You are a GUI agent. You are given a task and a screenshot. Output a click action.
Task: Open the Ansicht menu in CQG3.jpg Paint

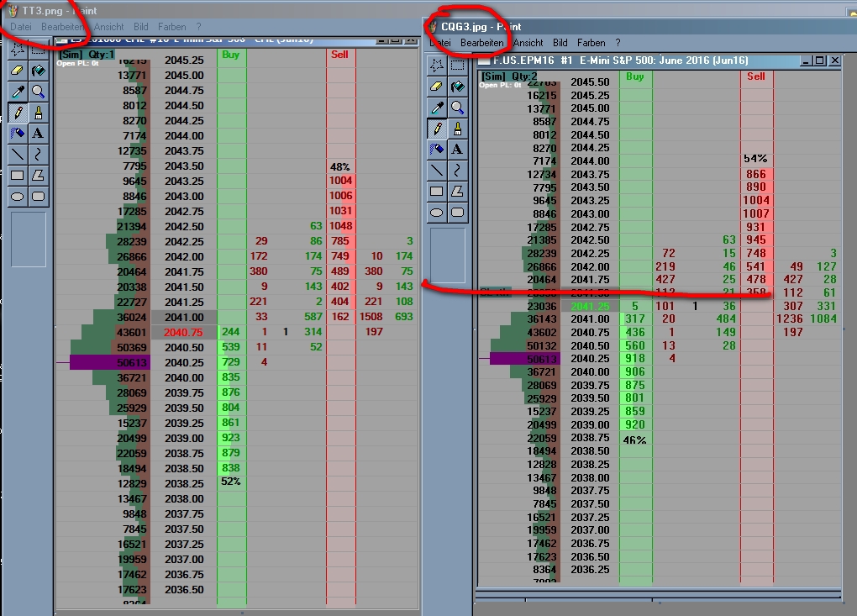click(x=528, y=43)
